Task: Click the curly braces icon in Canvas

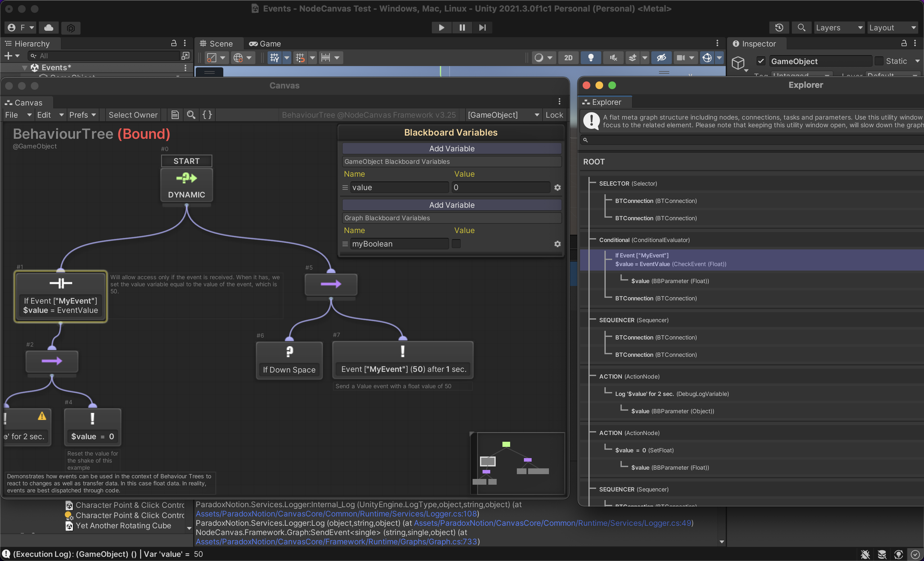Action: [207, 115]
